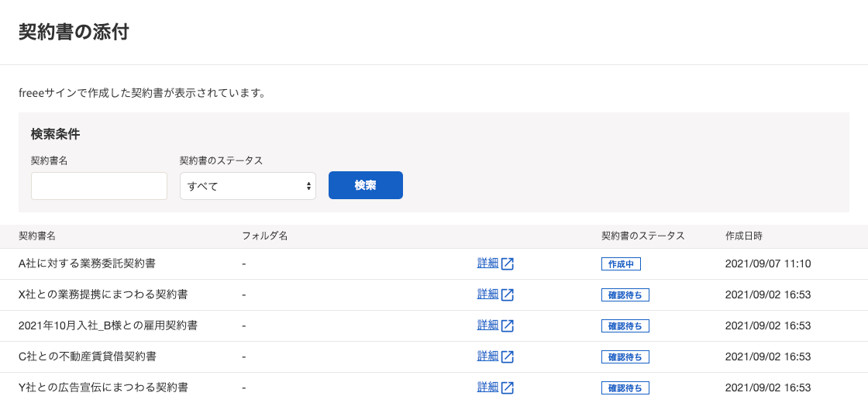Click the フォルダ名 column header
This screenshot has height=403, width=868.
click(264, 236)
